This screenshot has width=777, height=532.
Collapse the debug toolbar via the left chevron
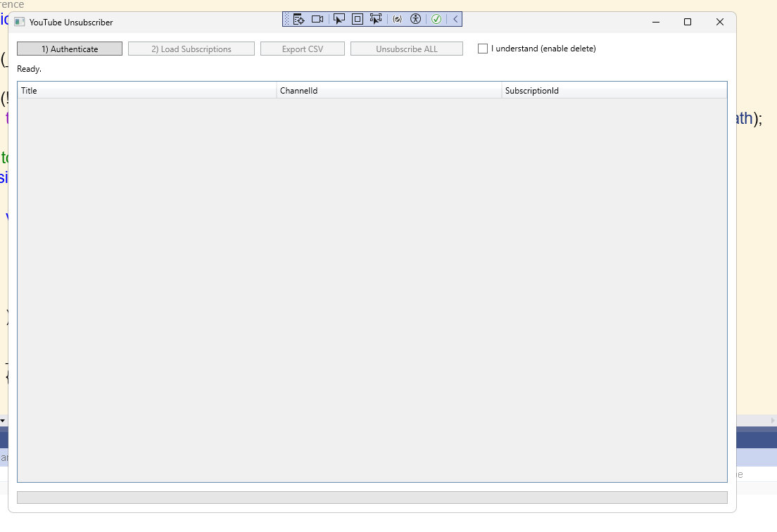click(x=454, y=19)
